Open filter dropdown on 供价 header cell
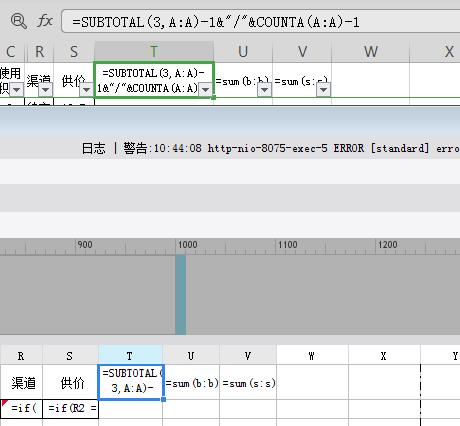The image size is (460, 426). (x=87, y=90)
